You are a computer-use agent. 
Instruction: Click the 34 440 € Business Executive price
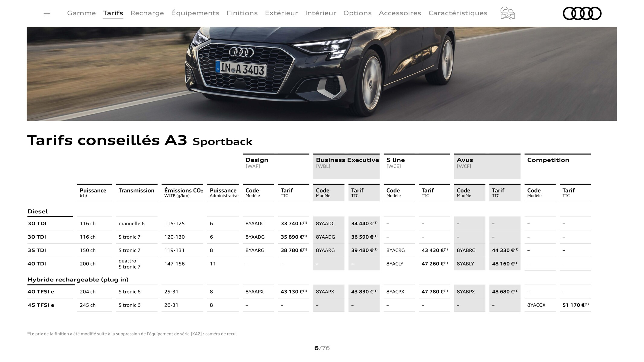(364, 224)
